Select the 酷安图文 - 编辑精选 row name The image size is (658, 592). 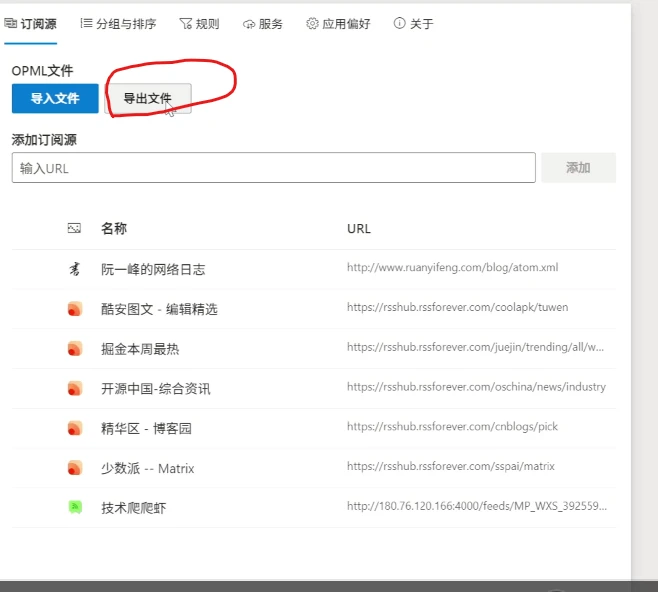click(159, 309)
